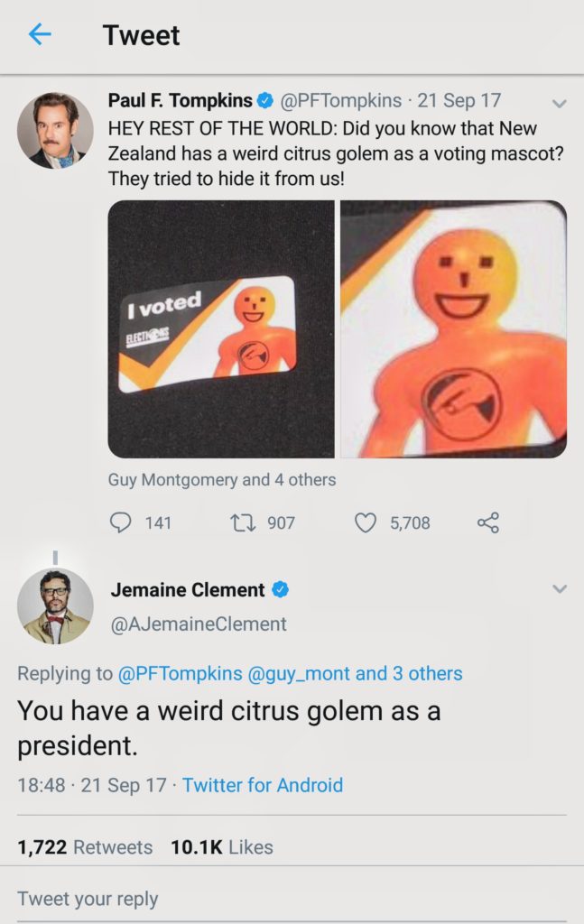The width and height of the screenshot is (584, 924).
Task: Tap the share icon on Tompkins' tweet
Action: (488, 522)
